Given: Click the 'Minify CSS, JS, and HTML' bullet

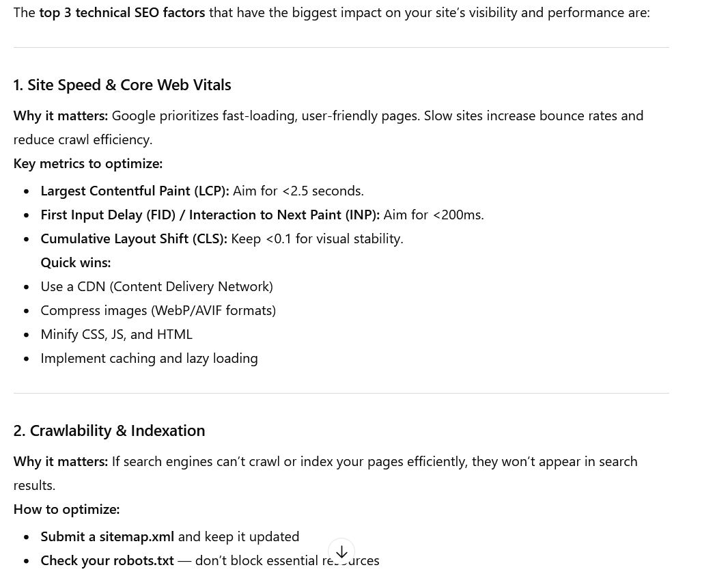Looking at the screenshot, I should 116,333.
